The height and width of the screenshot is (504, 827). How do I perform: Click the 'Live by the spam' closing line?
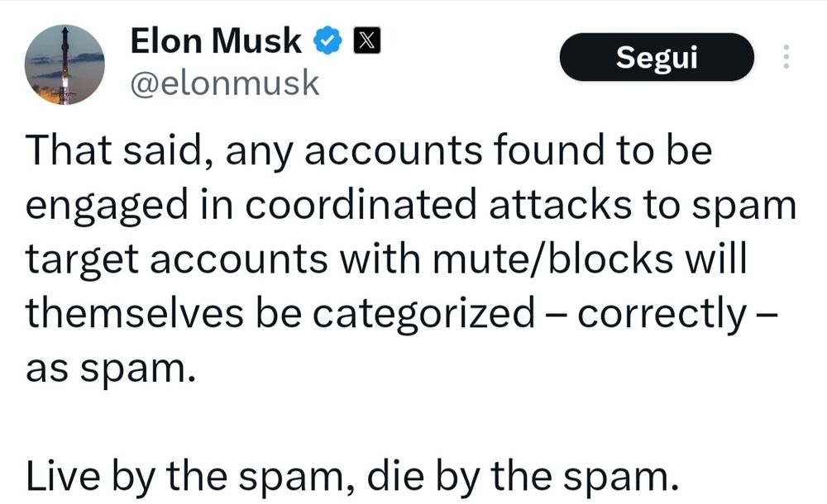[x=352, y=476]
